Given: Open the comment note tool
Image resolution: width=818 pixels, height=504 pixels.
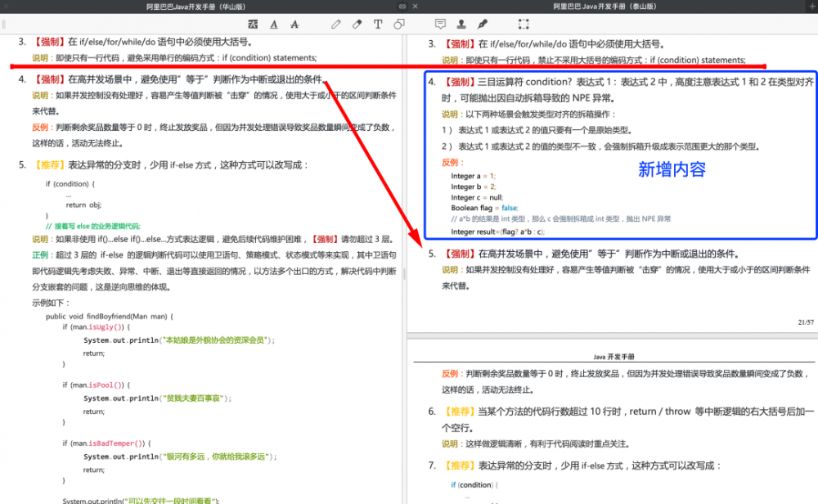Looking at the screenshot, I should pyautogui.click(x=440, y=25).
